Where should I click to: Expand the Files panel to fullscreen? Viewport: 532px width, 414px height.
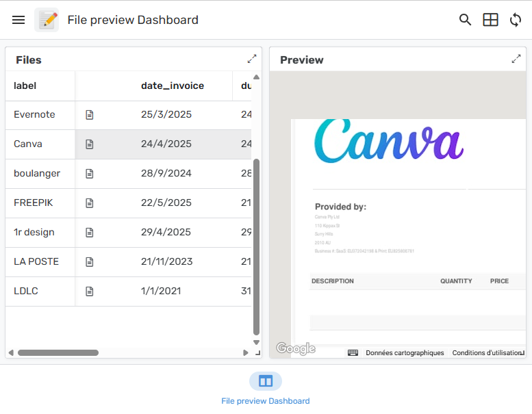click(252, 59)
